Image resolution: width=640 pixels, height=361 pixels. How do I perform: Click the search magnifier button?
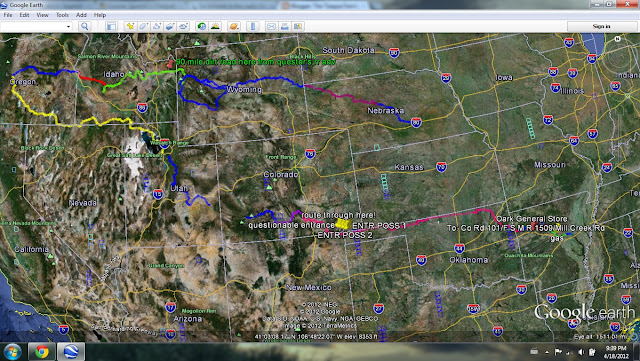click(x=84, y=26)
